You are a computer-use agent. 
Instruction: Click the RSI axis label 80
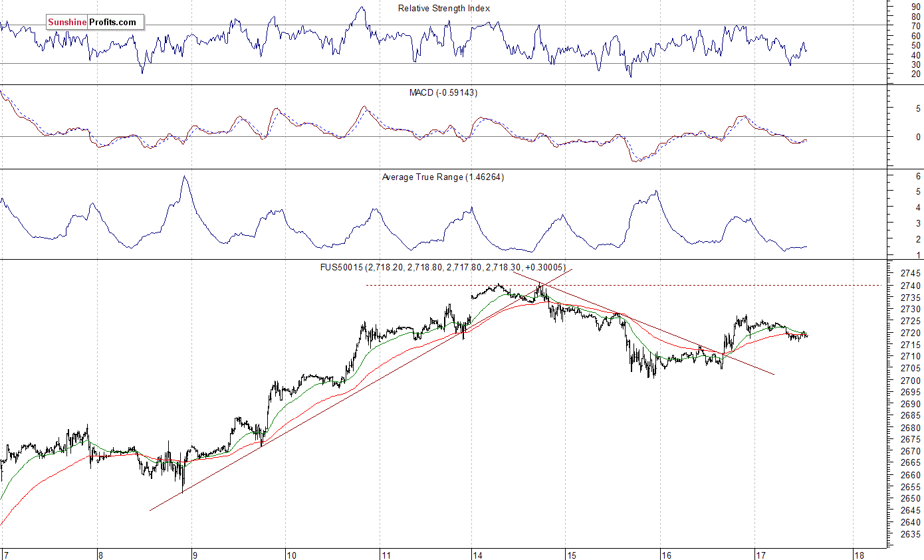point(915,16)
